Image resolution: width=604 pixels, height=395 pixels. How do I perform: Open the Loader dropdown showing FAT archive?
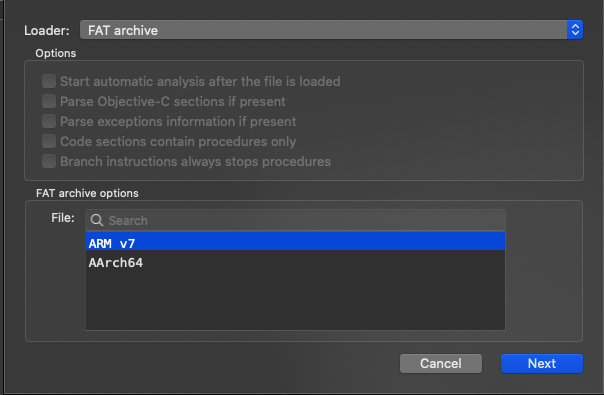tap(331, 30)
